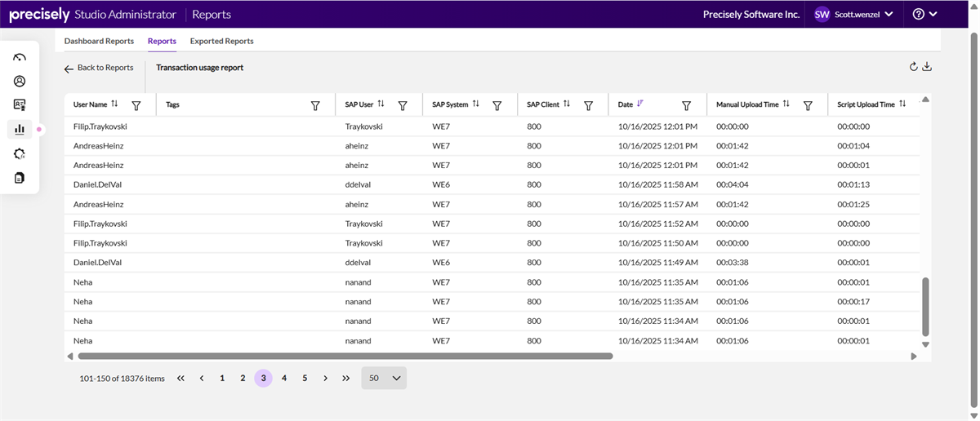
Task: Click the 00:01:04 script upload time
Action: click(x=853, y=145)
